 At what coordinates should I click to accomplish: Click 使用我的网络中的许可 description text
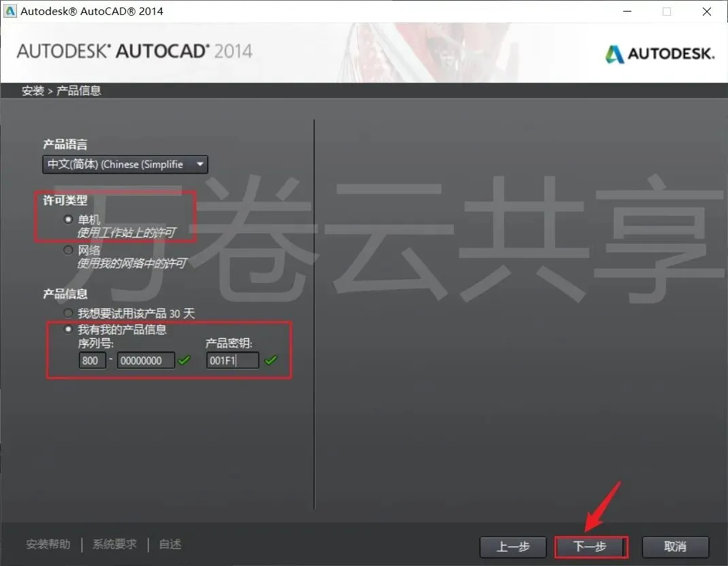pyautogui.click(x=132, y=263)
